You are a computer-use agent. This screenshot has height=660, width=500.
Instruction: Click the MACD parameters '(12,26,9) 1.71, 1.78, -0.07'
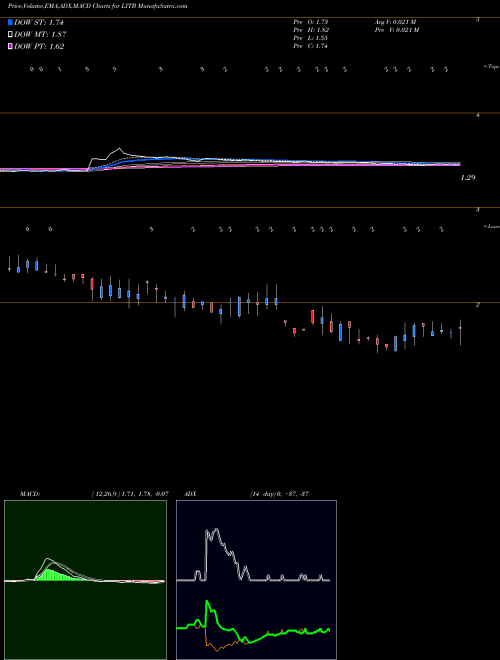pos(130,494)
